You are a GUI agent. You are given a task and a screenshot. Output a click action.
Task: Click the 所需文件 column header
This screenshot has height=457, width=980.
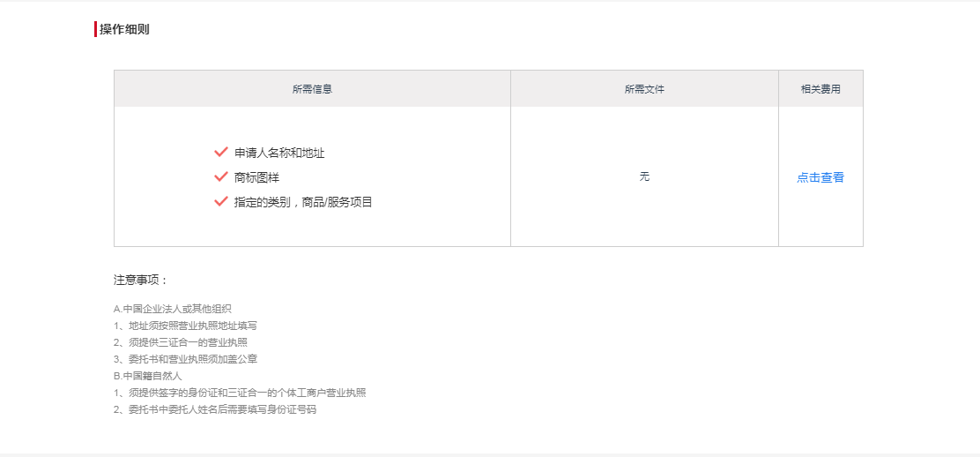pos(644,89)
